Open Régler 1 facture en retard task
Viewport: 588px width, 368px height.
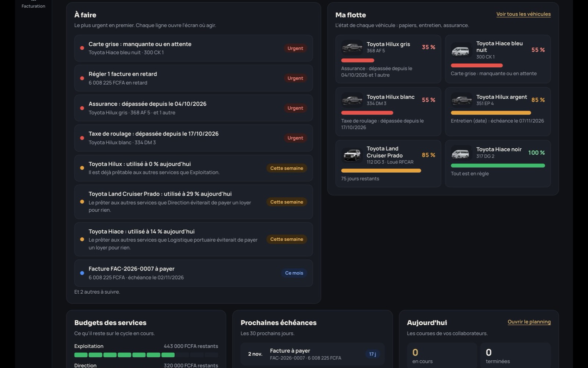[193, 78]
